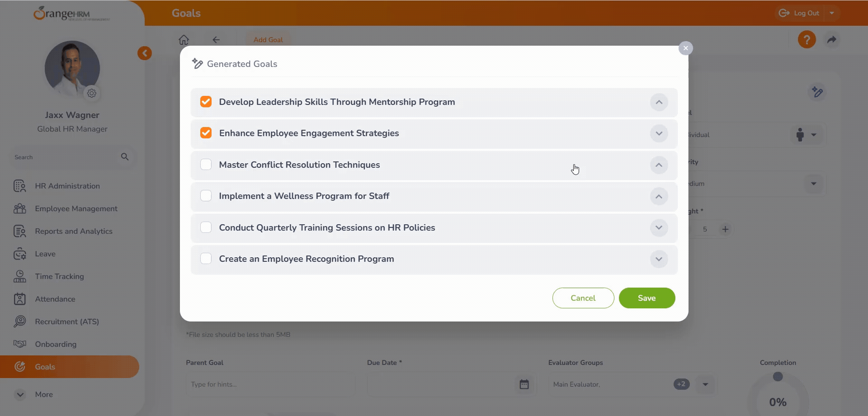Click the share arrow icon
The width and height of the screenshot is (868, 416).
[x=832, y=40]
